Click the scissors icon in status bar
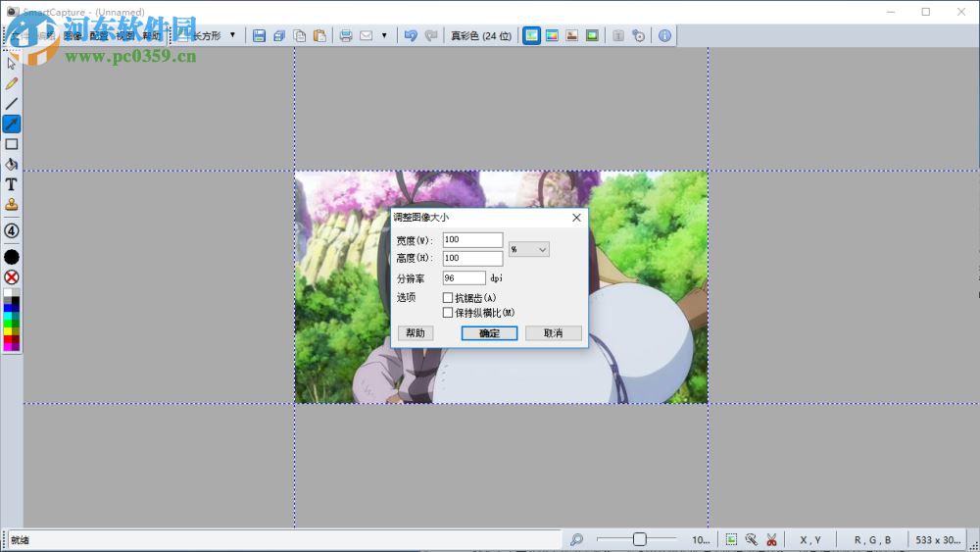 click(x=771, y=539)
